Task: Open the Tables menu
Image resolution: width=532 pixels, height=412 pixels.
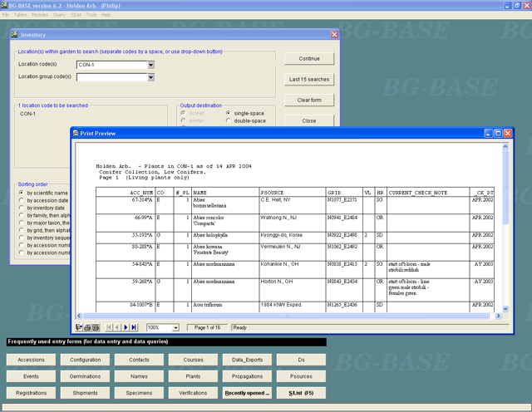Action: coord(20,15)
